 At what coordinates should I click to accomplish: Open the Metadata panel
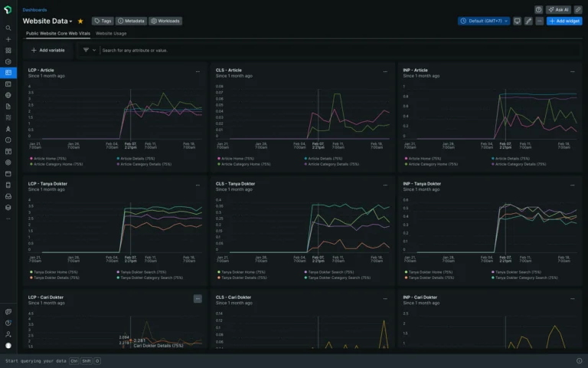click(131, 21)
